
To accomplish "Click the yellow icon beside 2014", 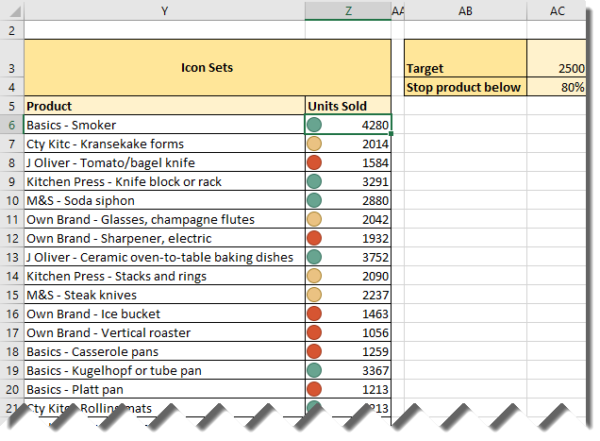I will tap(314, 144).
